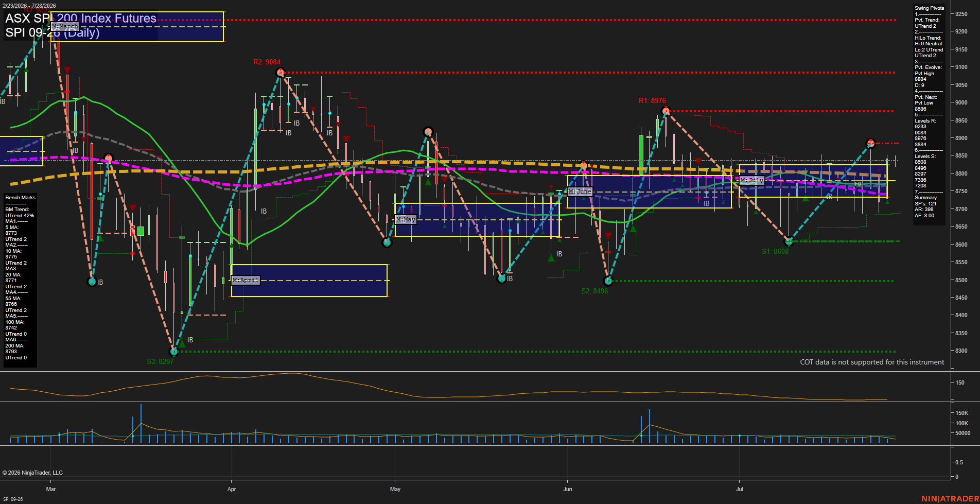The height and width of the screenshot is (504, 980).
Task: Click the highest volume spike bar in mid March
Action: click(141, 424)
